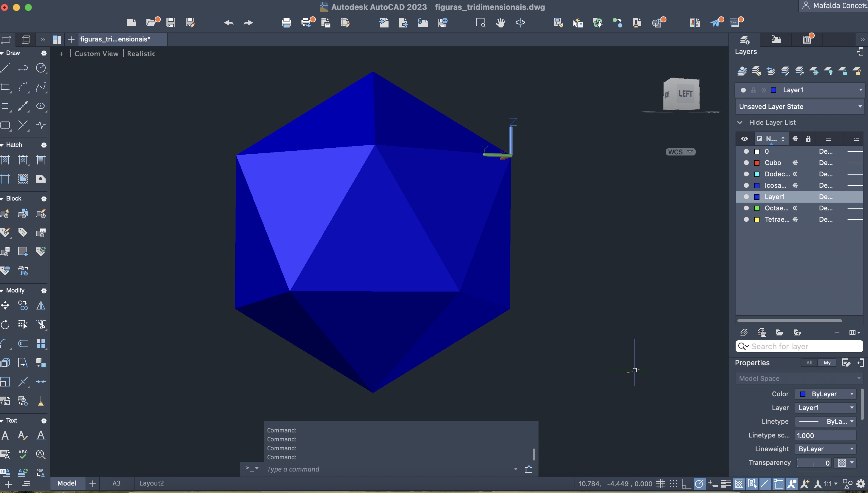Click the Mirror tool in Modify panel
The width and height of the screenshot is (868, 493).
[41, 306]
